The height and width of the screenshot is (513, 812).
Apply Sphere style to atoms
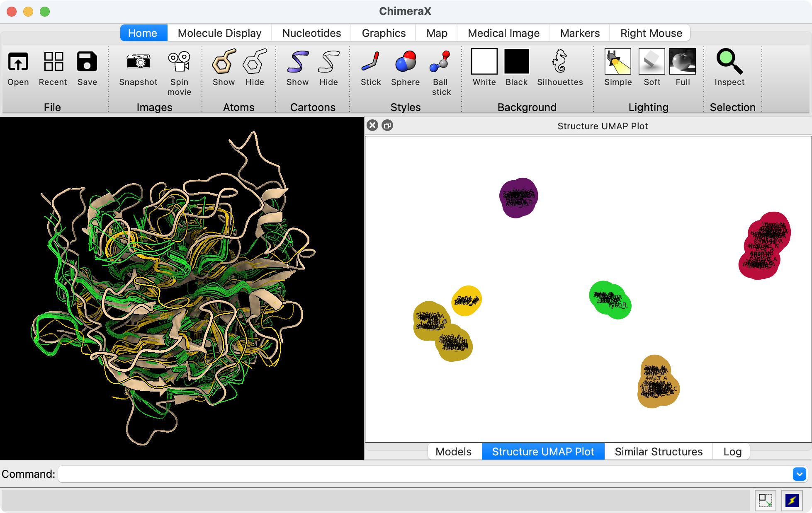tap(405, 62)
